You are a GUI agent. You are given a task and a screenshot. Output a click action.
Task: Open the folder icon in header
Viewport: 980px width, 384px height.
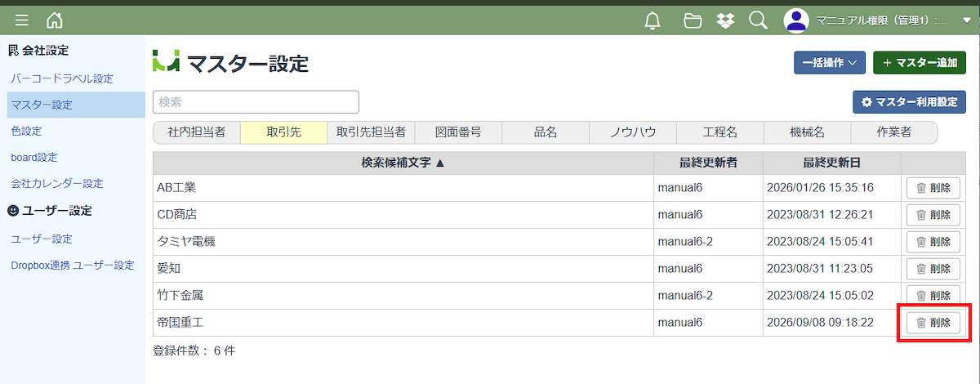[x=693, y=20]
